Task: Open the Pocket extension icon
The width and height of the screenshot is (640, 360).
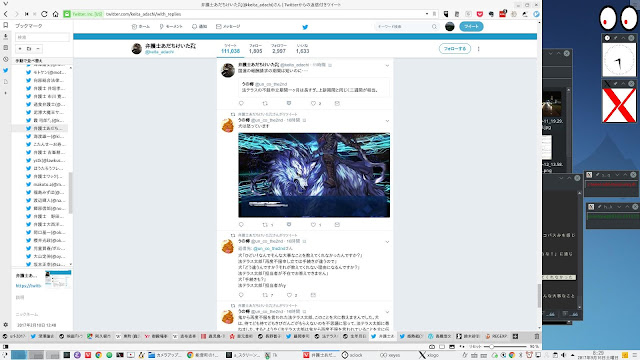Action: coord(480,14)
